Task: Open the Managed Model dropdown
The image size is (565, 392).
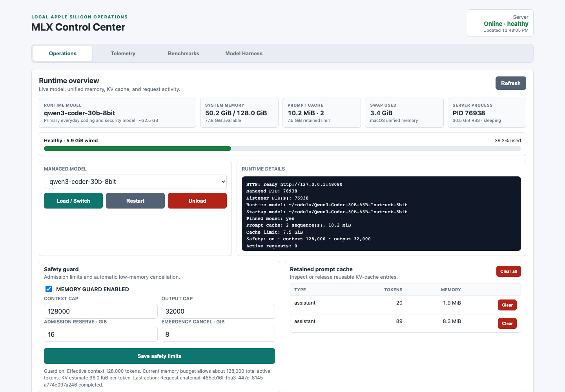Action: click(135, 181)
